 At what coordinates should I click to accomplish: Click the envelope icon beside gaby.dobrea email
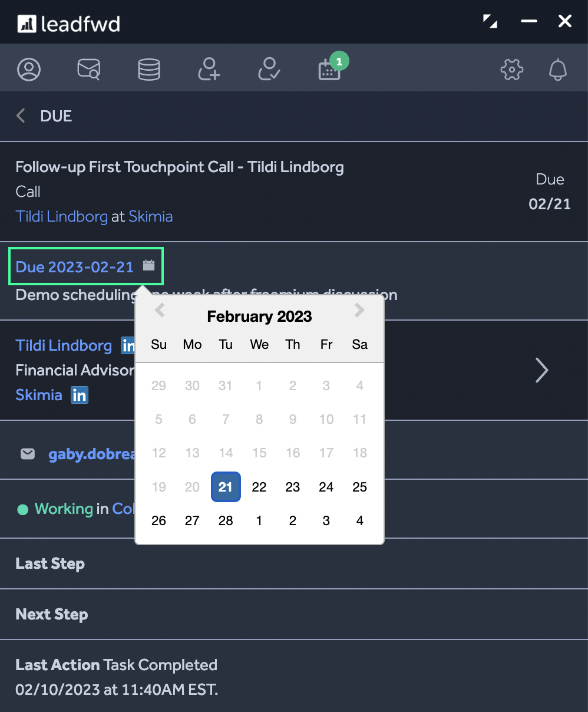[28, 454]
